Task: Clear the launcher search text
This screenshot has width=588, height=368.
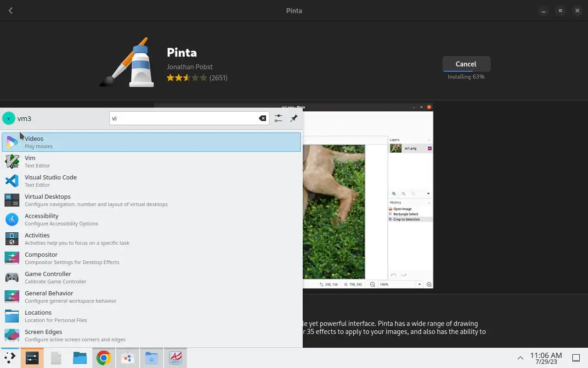Action: (x=262, y=118)
